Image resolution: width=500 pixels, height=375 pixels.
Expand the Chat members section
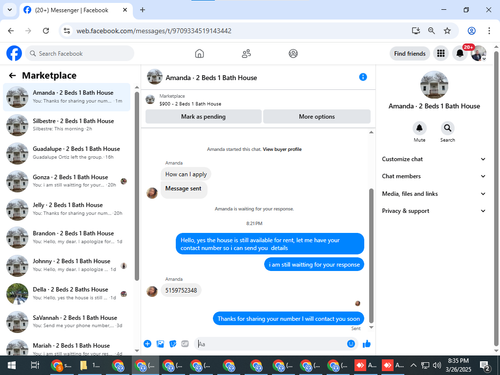(x=434, y=176)
